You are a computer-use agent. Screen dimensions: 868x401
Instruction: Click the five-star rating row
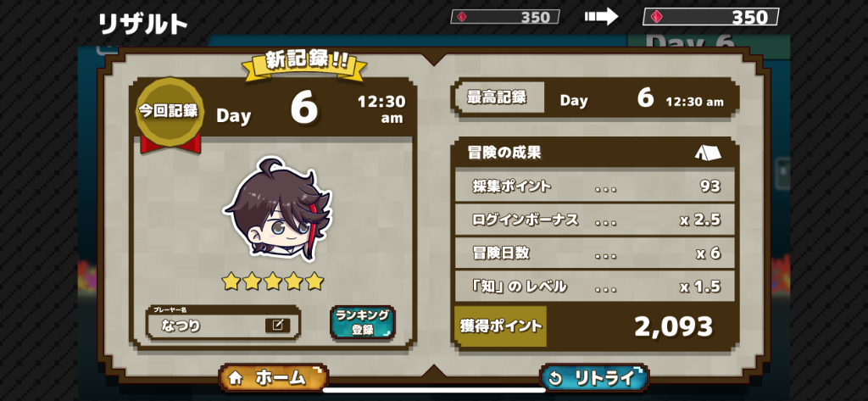pyautogui.click(x=273, y=281)
